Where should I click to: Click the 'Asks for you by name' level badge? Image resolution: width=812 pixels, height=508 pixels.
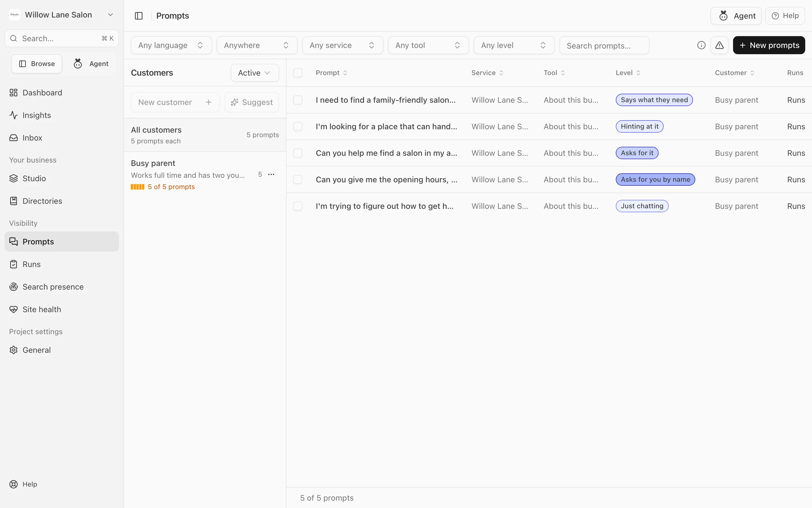(x=655, y=179)
